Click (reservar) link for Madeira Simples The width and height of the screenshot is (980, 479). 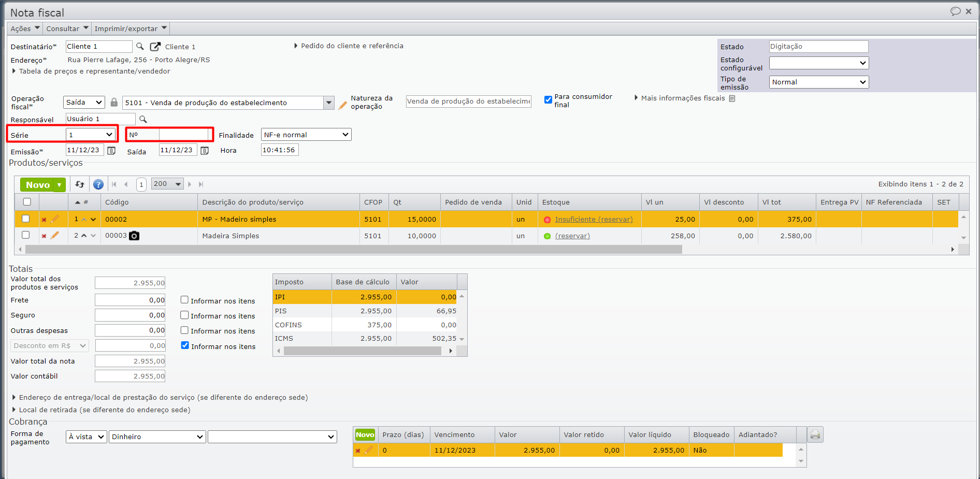click(572, 236)
